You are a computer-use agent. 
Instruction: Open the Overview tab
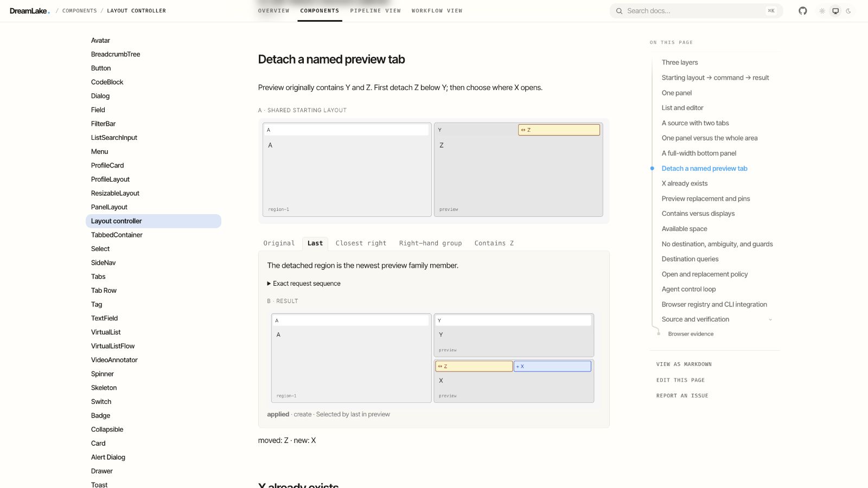(x=273, y=11)
